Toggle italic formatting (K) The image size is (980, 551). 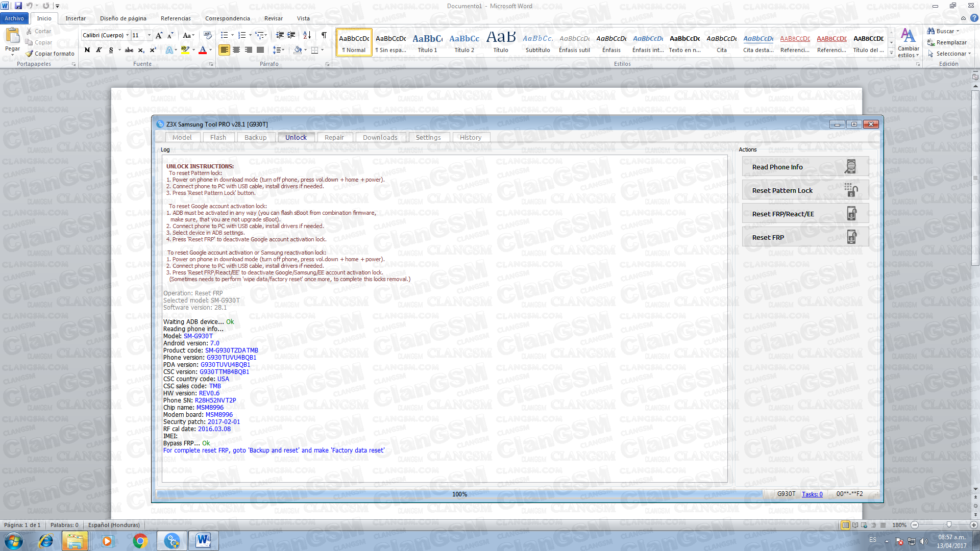tap(99, 50)
